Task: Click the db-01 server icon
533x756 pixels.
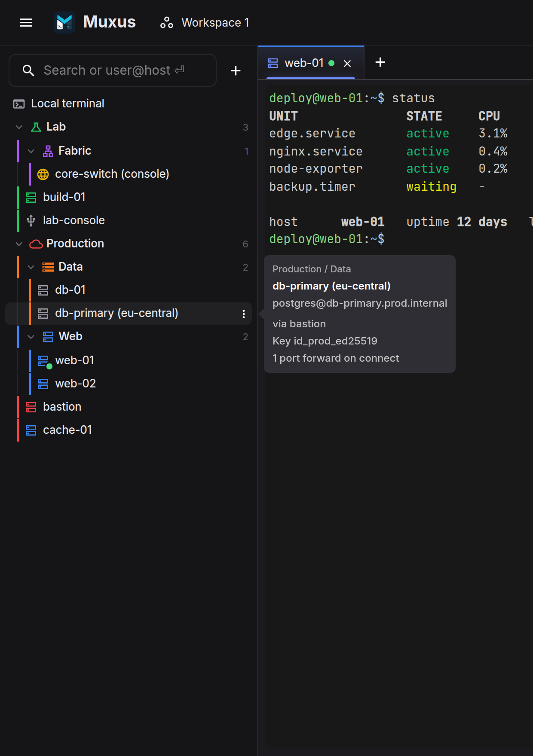Action: point(43,290)
